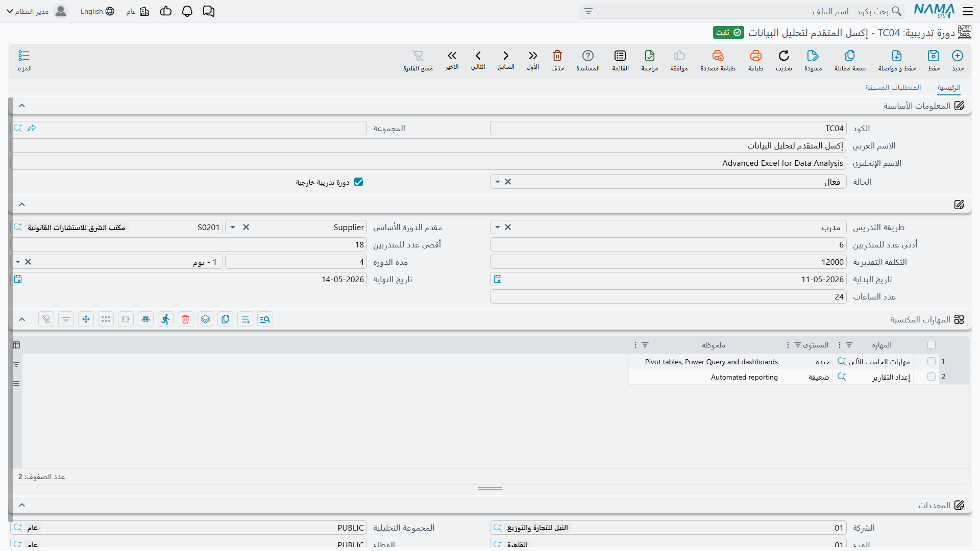Click the search box (بحث بكود)
Screen dimensions: 980x551
point(742,11)
